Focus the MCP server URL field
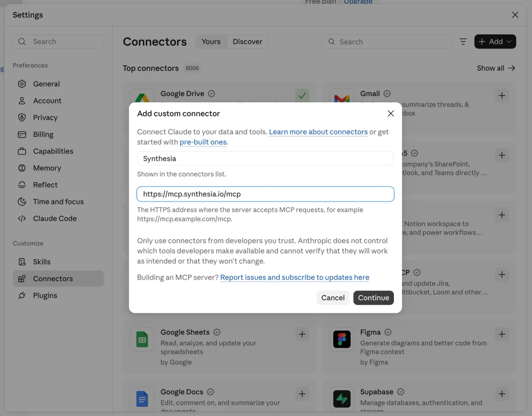532x416 pixels. [265, 194]
